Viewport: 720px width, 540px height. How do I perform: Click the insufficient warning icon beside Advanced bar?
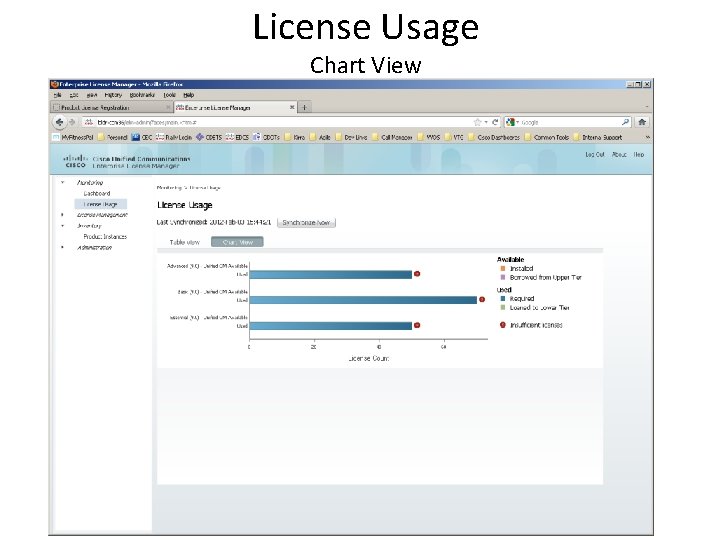coord(417,274)
